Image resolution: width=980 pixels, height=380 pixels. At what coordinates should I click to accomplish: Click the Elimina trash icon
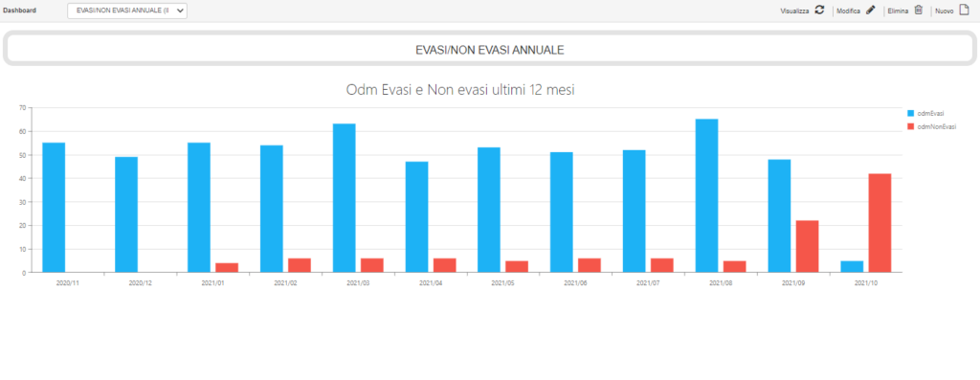[x=918, y=10]
